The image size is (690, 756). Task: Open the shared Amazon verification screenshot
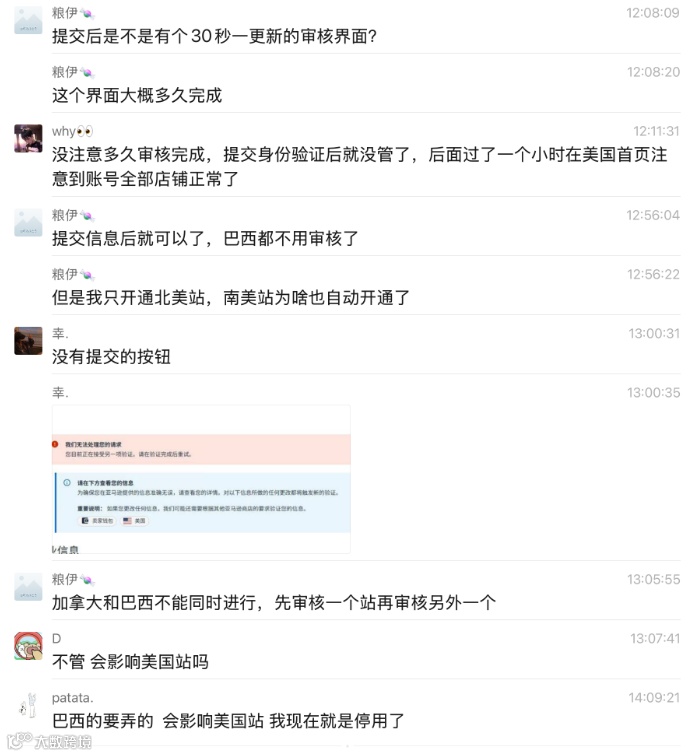click(201, 479)
